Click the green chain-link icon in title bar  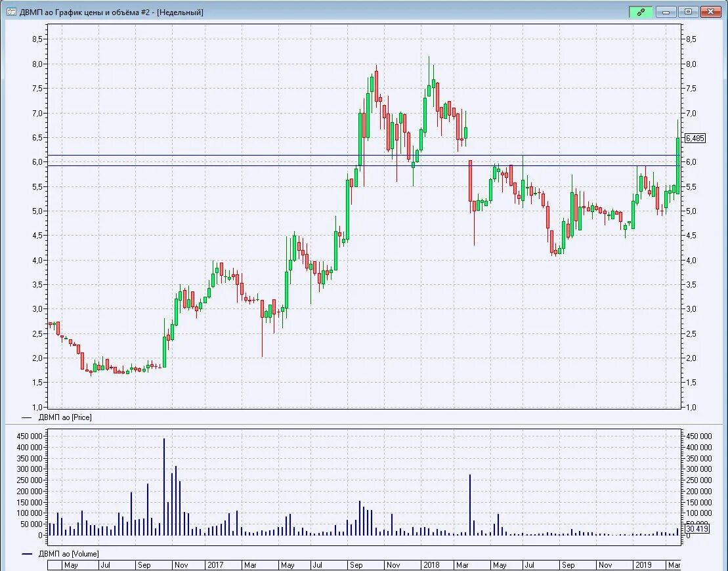[641, 12]
